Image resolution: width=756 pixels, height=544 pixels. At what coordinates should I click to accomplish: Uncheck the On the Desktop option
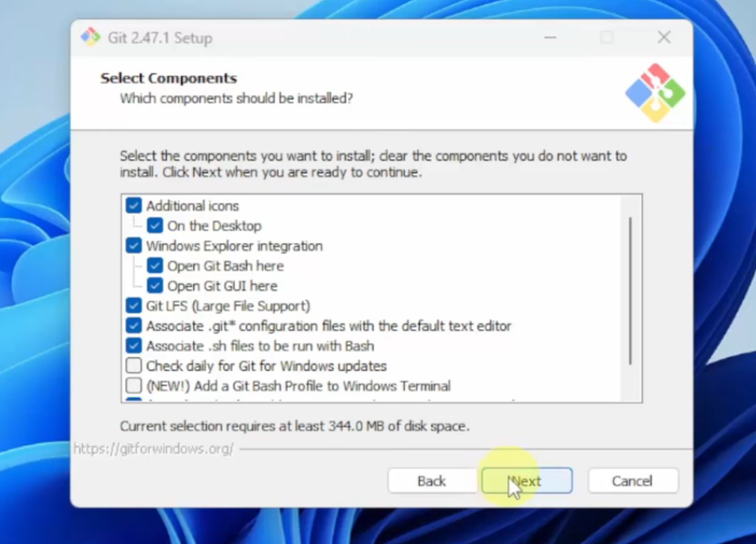click(x=154, y=226)
